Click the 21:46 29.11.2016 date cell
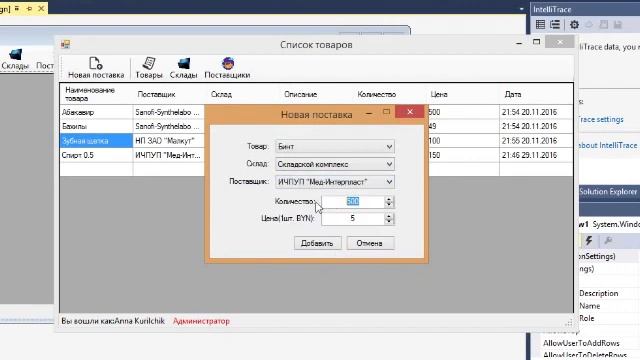 536,155
